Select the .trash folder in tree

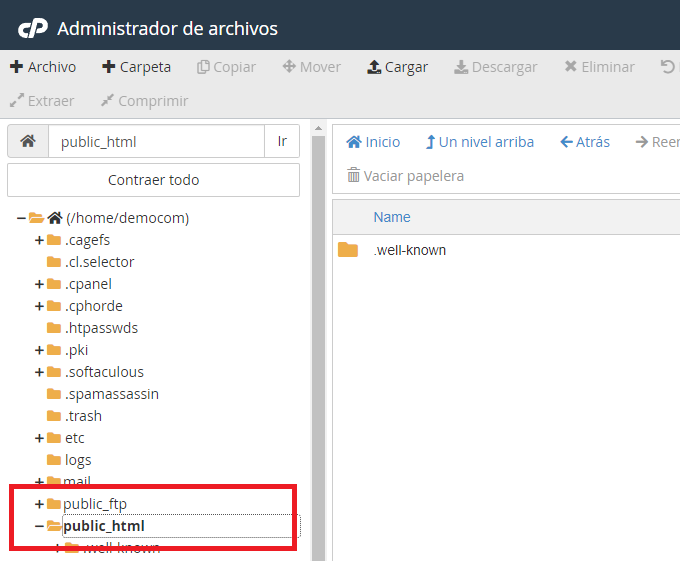point(83,416)
